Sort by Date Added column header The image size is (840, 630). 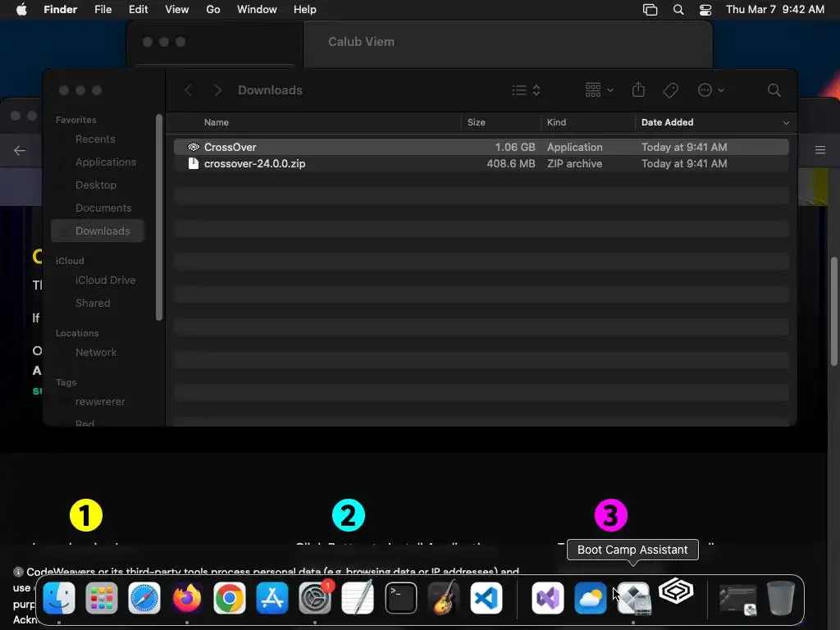pos(667,122)
